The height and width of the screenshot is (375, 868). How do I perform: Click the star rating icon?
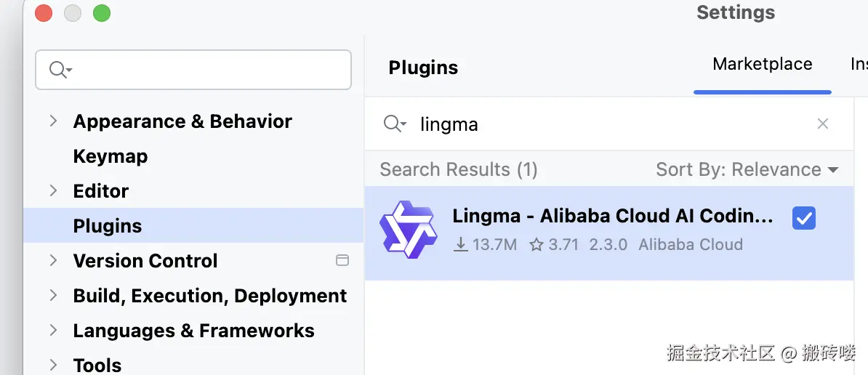coord(537,245)
